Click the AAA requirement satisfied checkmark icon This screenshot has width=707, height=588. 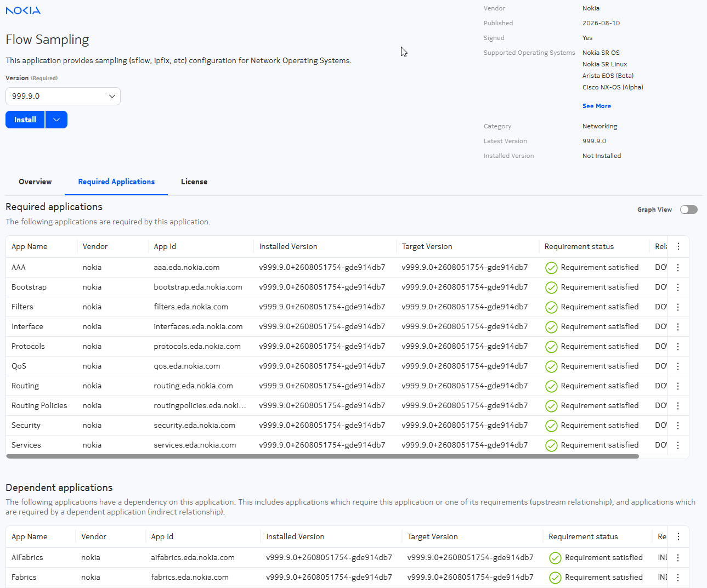pos(551,268)
